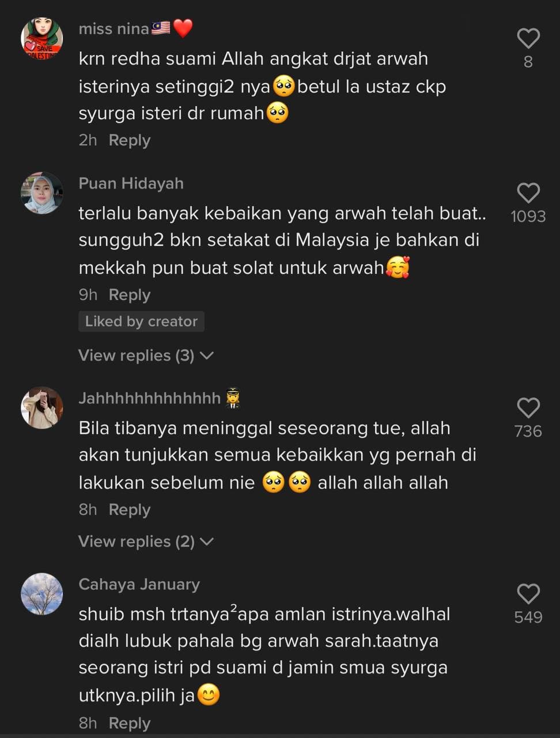Like Jahhhhhhhhhhhhh's comment with the heart
The width and height of the screenshot is (560, 738).
point(528,408)
